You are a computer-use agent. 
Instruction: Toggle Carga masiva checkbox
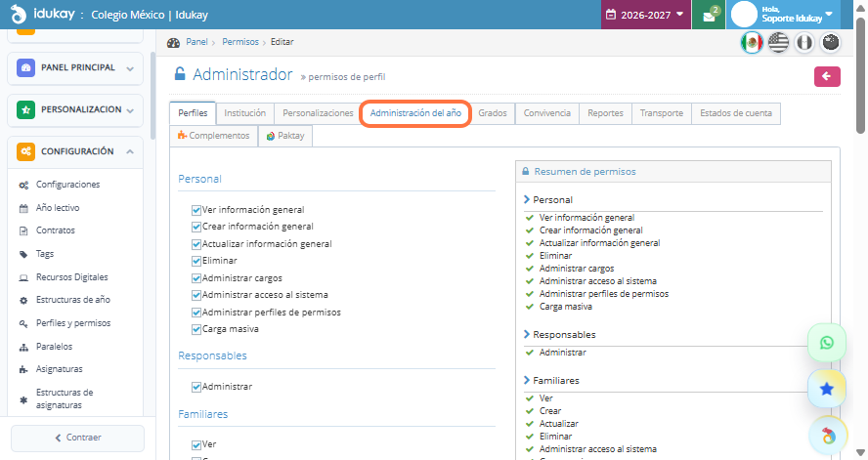point(195,329)
